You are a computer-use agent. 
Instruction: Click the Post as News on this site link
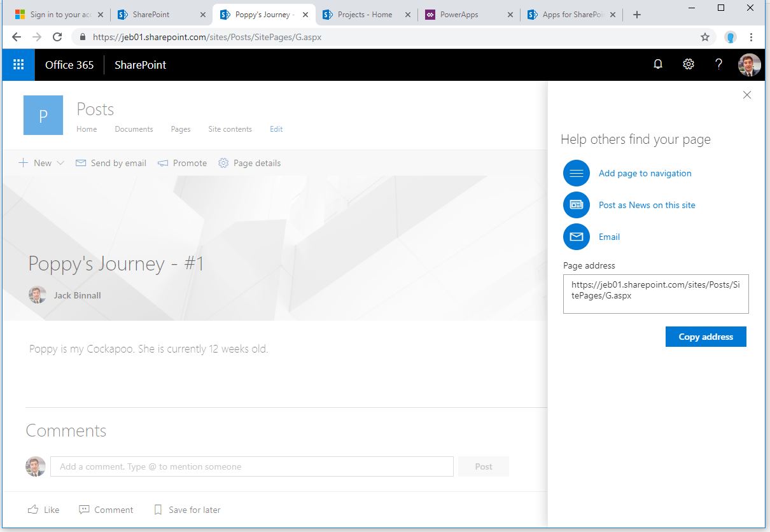pos(647,205)
